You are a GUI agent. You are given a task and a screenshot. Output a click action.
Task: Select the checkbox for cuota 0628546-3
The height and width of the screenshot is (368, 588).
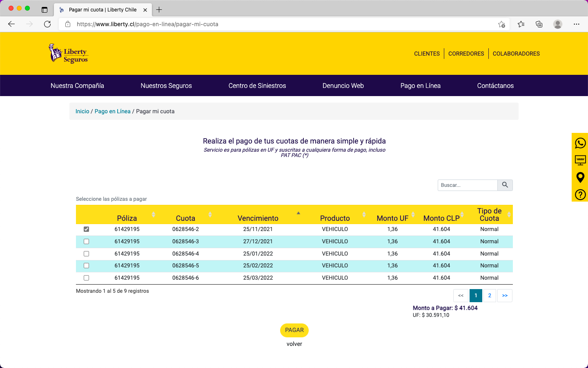(x=86, y=242)
